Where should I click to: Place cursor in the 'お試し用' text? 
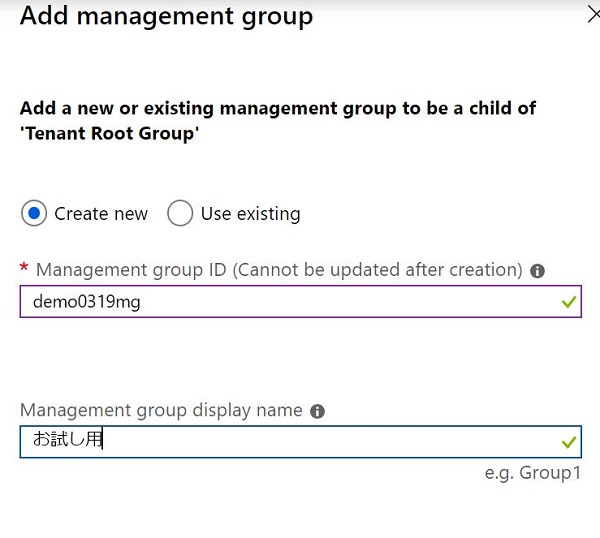pyautogui.click(x=67, y=439)
